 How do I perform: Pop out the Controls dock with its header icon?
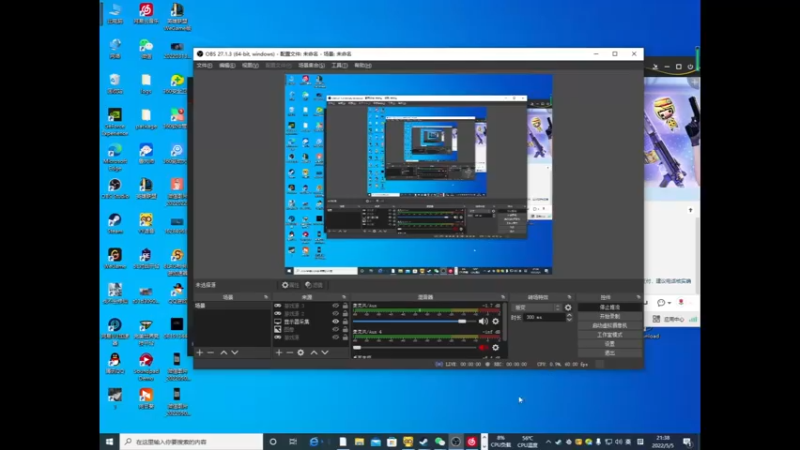pos(638,297)
